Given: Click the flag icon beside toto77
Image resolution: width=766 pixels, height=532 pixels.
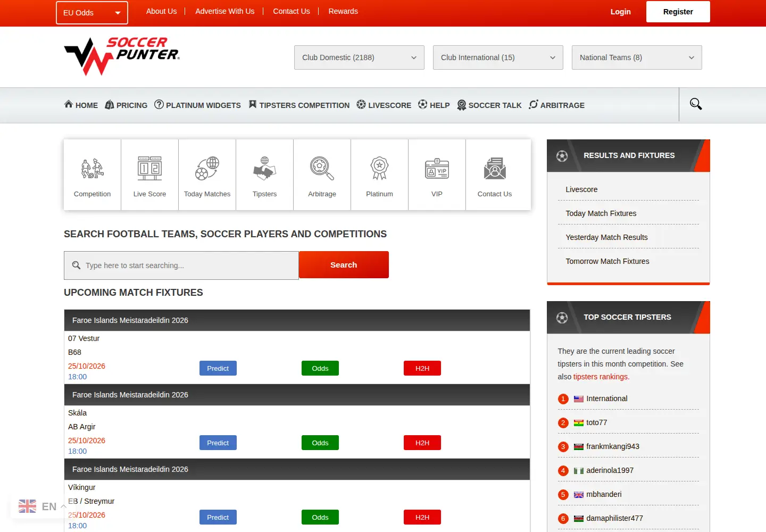Looking at the screenshot, I should pos(579,423).
